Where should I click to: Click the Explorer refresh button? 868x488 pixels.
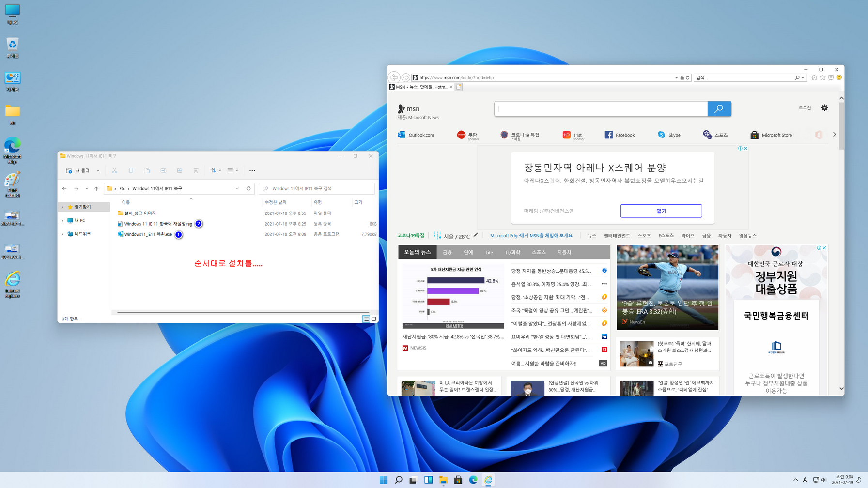click(x=248, y=188)
